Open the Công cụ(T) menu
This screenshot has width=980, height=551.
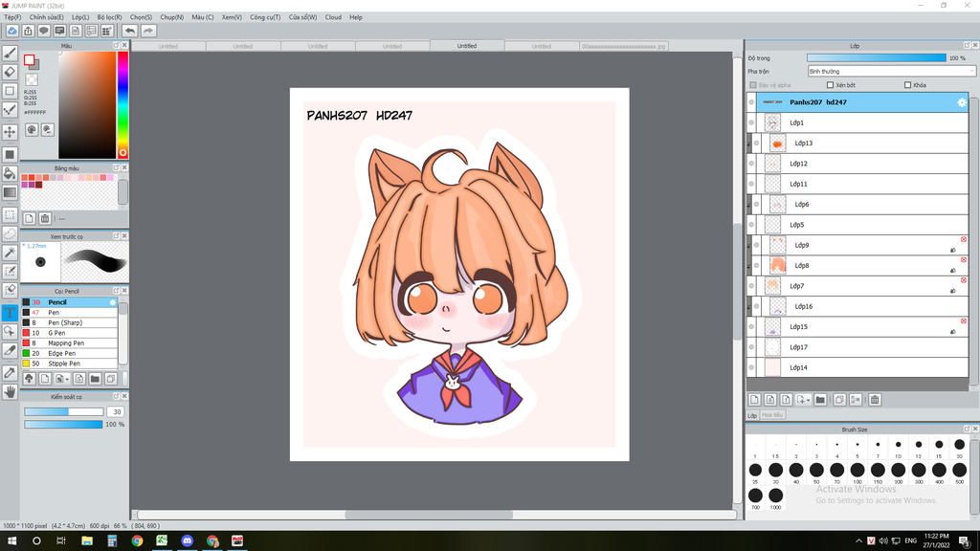[265, 17]
